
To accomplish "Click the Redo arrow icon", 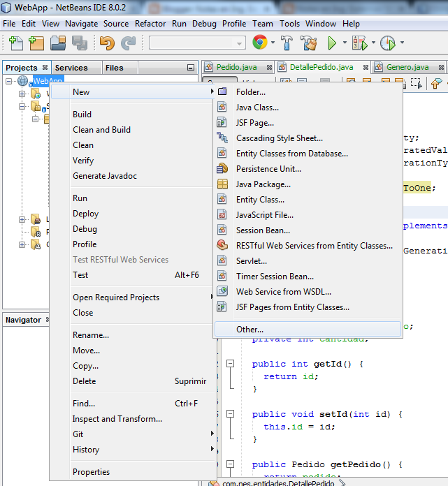I will 128,43.
